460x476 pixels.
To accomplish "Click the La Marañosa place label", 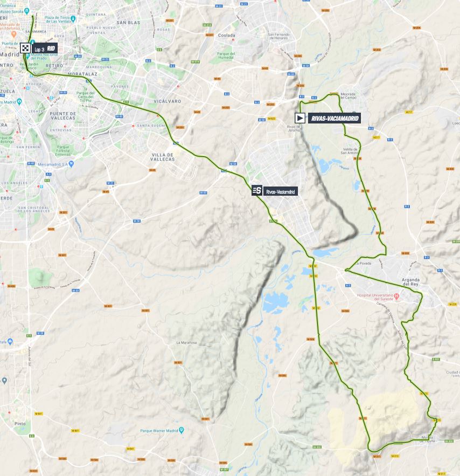I will pos(186,342).
